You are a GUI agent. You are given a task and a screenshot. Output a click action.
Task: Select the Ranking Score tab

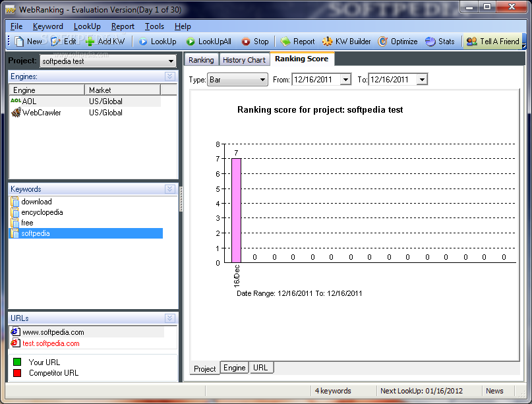click(x=302, y=59)
